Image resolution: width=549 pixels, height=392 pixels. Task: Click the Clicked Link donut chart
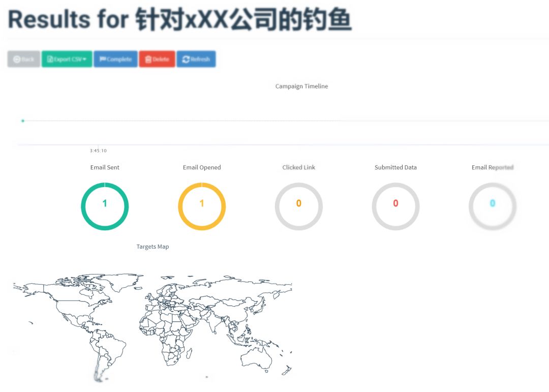tap(299, 206)
